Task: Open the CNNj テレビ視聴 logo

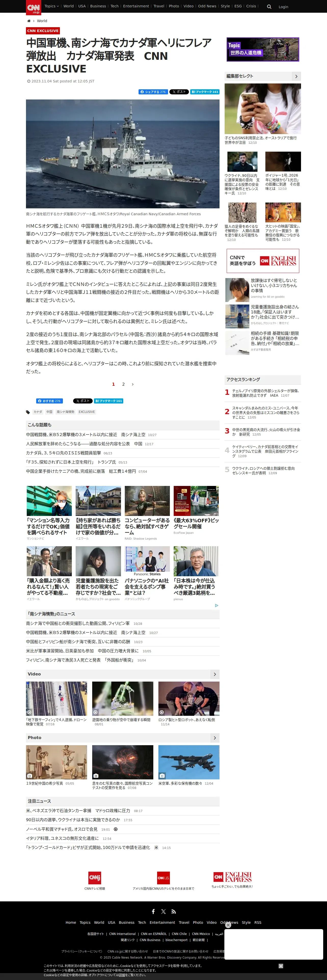Action: (x=95, y=878)
